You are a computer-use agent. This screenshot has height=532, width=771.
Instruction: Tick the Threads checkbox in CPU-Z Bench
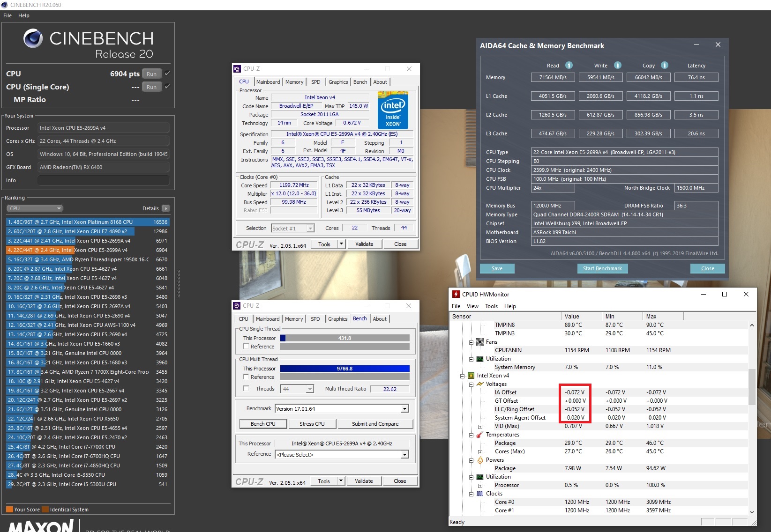pyautogui.click(x=246, y=389)
